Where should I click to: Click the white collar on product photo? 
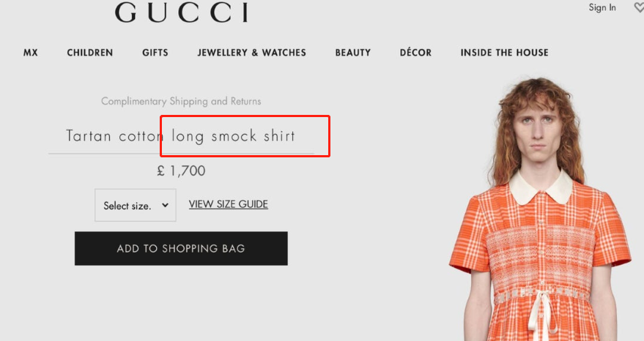[541, 187]
